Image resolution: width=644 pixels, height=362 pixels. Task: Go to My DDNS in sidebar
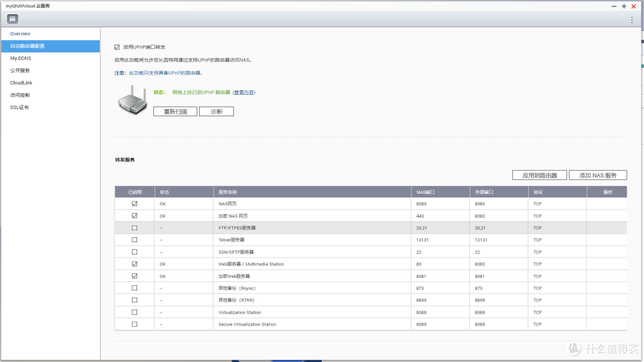(x=20, y=58)
